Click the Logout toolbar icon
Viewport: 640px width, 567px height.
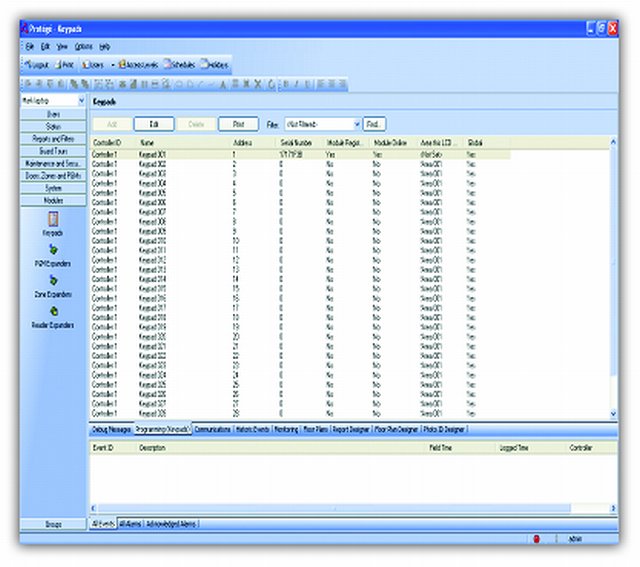coord(39,64)
